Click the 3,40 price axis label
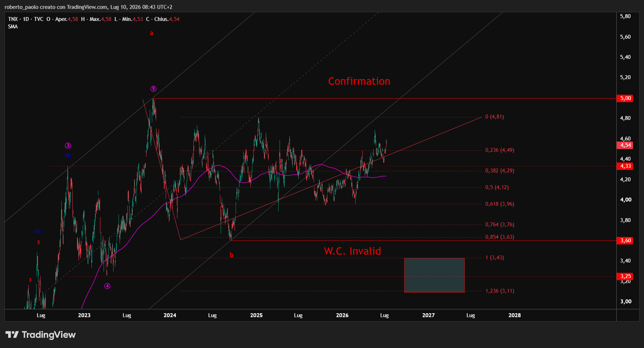This screenshot has width=644, height=348. pyautogui.click(x=625, y=261)
